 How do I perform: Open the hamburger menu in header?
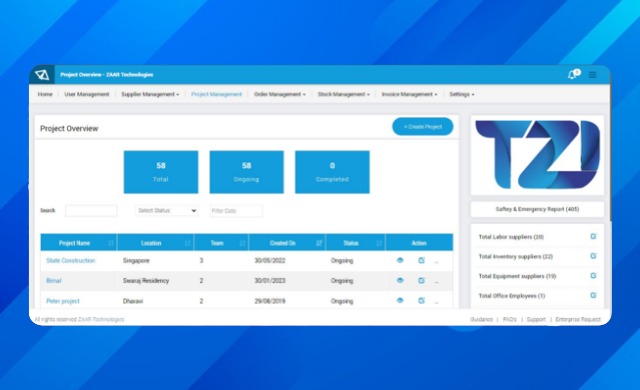click(x=593, y=75)
